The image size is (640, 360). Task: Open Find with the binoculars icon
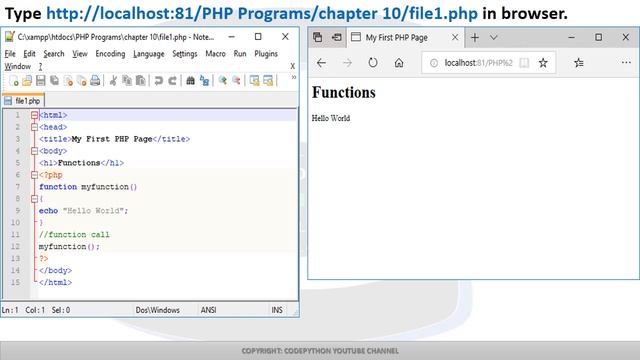pyautogui.click(x=190, y=81)
